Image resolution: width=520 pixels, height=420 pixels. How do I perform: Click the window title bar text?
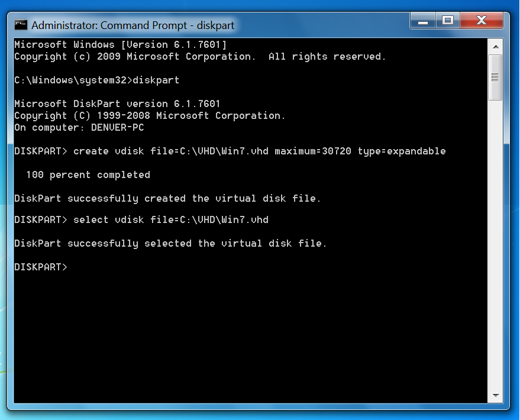(133, 25)
